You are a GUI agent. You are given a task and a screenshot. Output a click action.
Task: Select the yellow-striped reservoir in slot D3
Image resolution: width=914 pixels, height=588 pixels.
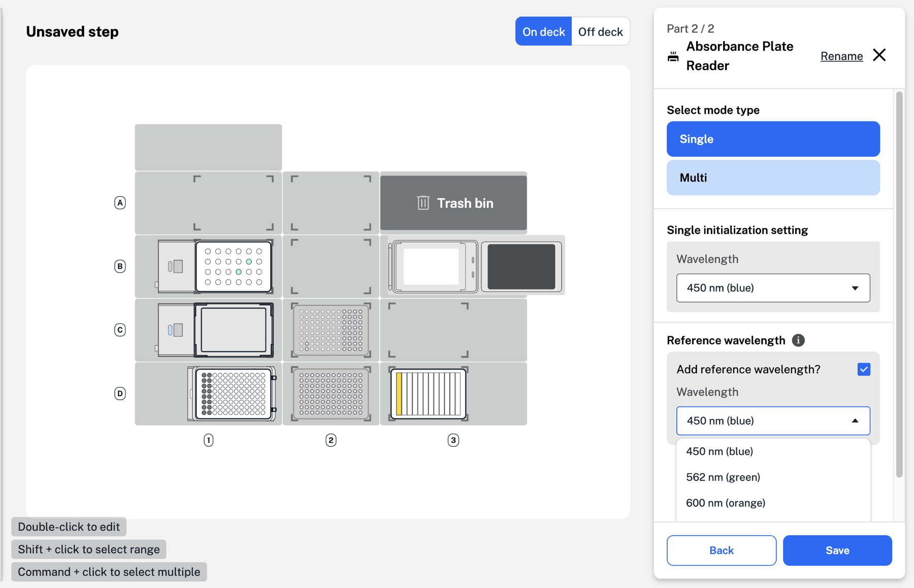click(428, 394)
